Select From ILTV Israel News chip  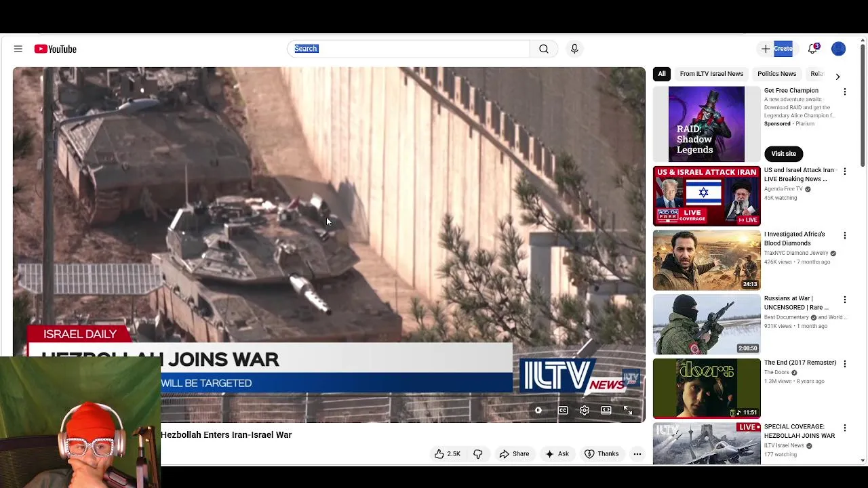[x=711, y=74]
